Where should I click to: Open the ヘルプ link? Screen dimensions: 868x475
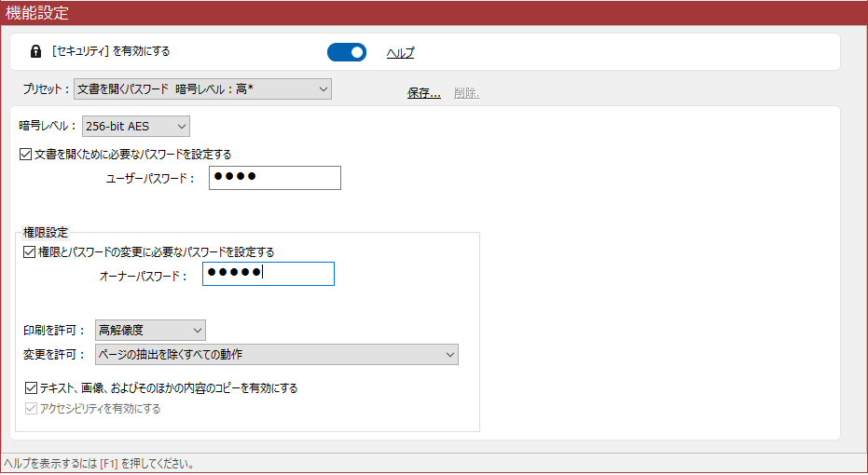[x=400, y=53]
